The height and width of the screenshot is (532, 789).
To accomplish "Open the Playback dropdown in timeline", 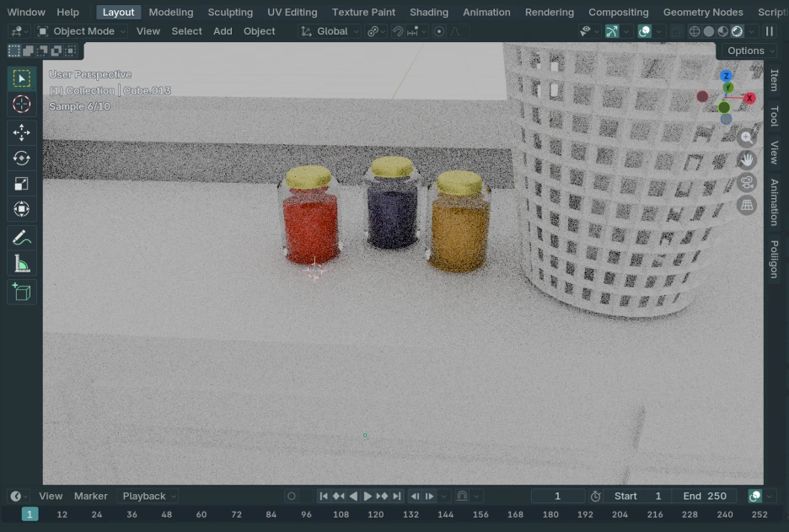I will [x=148, y=497].
